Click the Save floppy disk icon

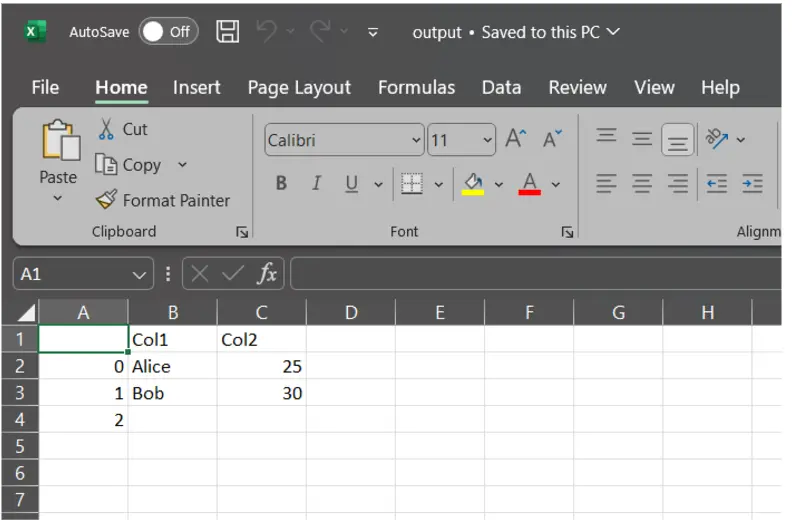(x=227, y=32)
